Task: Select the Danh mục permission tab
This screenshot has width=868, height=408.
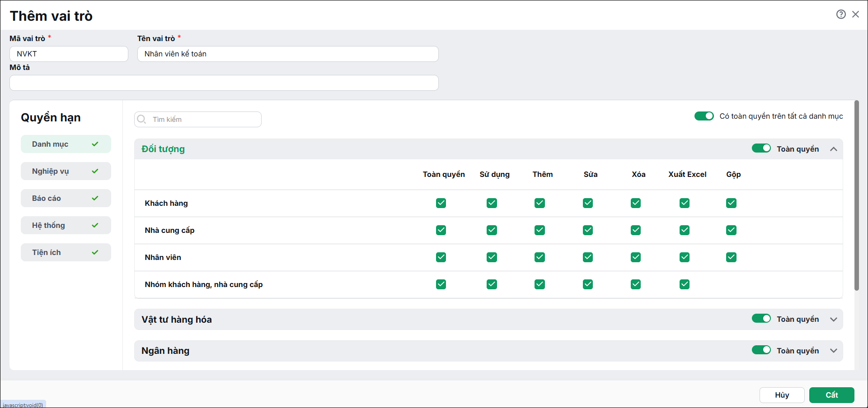Action: coord(66,144)
